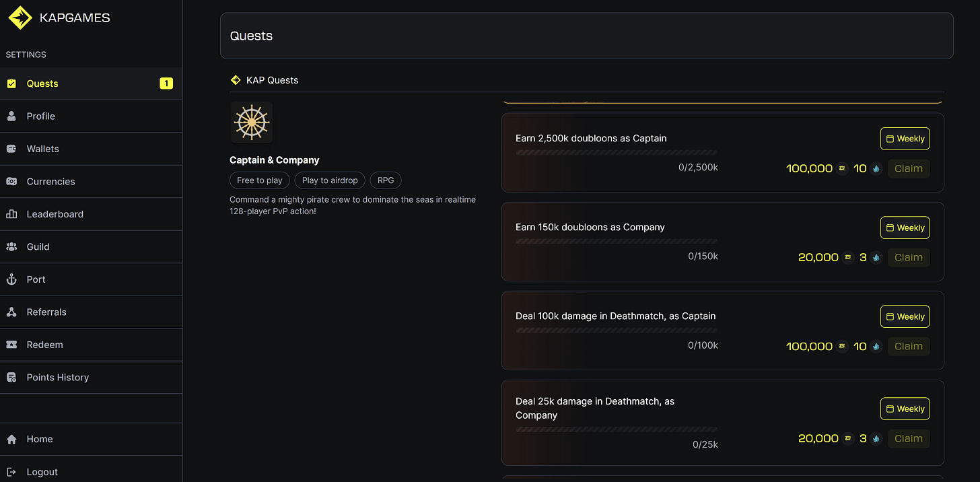This screenshot has width=980, height=482.
Task: Go to Home from the sidebar
Action: coord(91,439)
